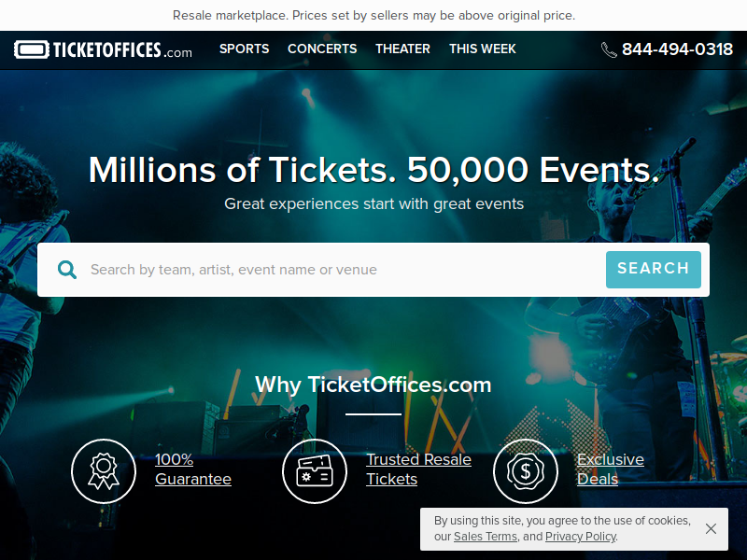Open the Trusted Resale Tickets link
Screen dimensions: 747x560
click(418, 469)
